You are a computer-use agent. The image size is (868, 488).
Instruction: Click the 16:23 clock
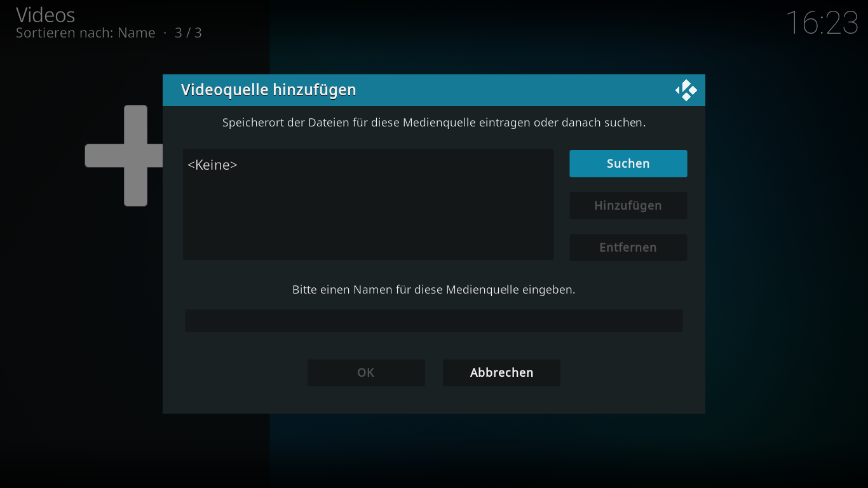click(822, 23)
